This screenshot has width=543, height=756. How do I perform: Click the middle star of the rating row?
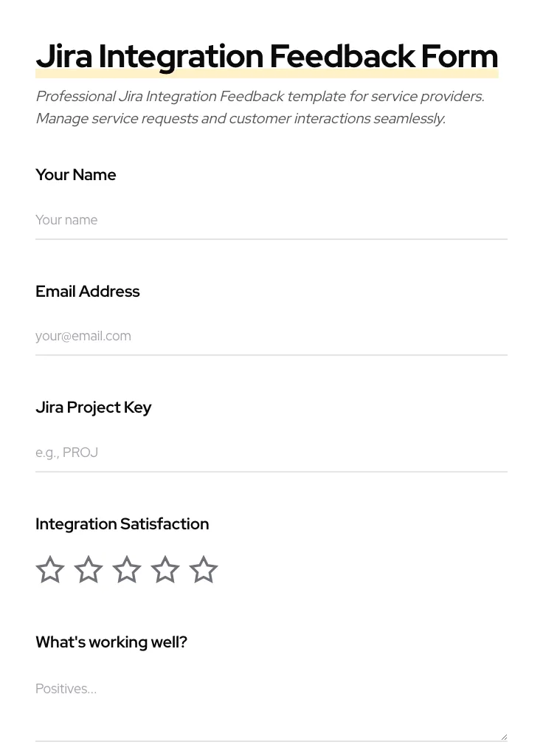tap(127, 569)
